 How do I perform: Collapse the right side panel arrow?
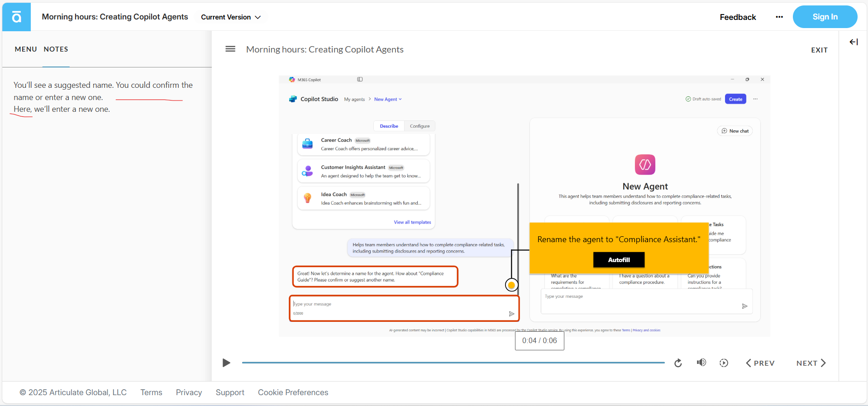click(854, 42)
